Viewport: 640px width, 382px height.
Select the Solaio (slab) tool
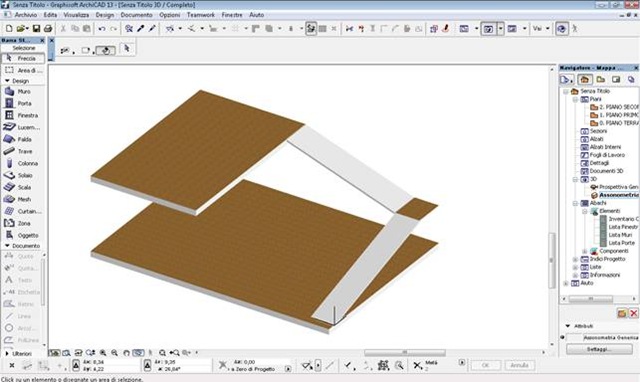point(22,175)
